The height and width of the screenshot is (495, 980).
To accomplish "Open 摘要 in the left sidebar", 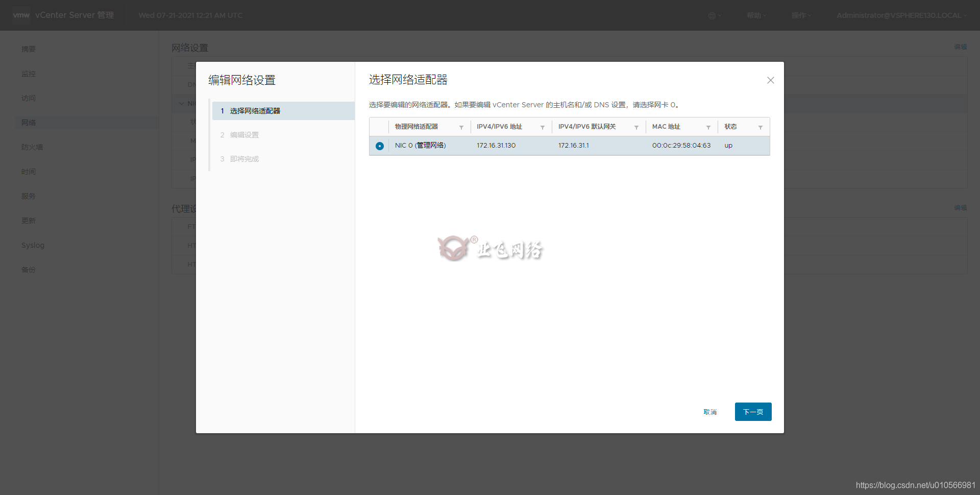I will (29, 49).
